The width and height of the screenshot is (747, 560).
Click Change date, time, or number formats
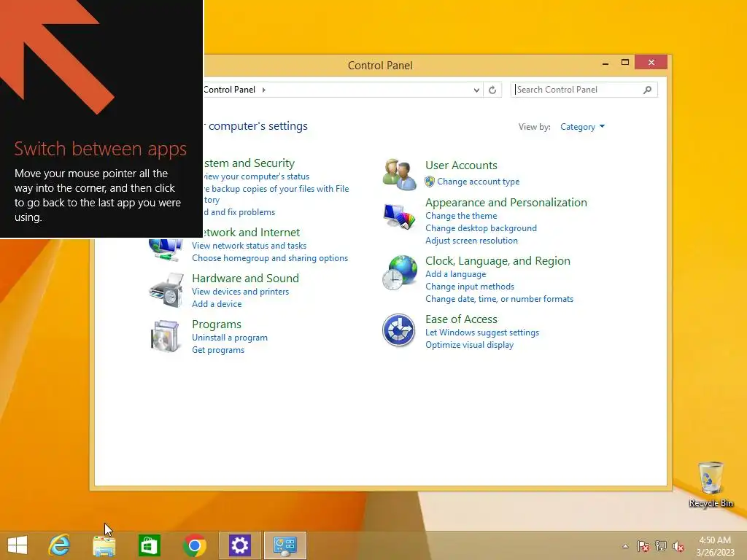499,298
